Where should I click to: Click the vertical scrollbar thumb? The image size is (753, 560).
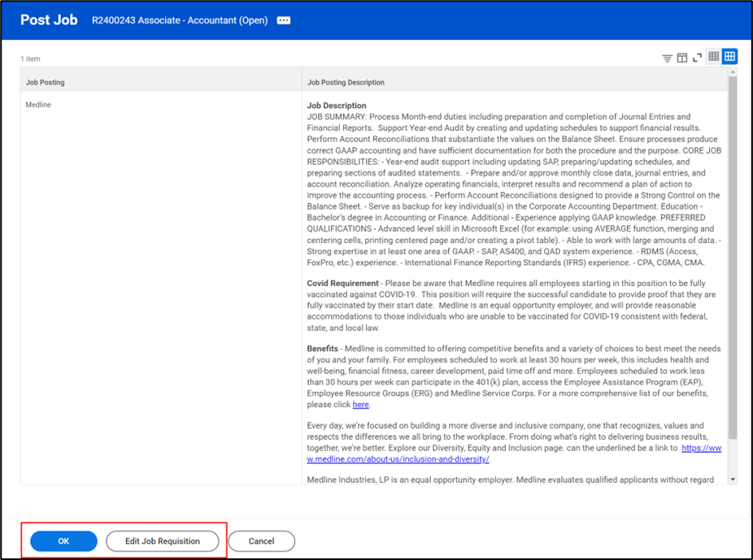point(733,244)
